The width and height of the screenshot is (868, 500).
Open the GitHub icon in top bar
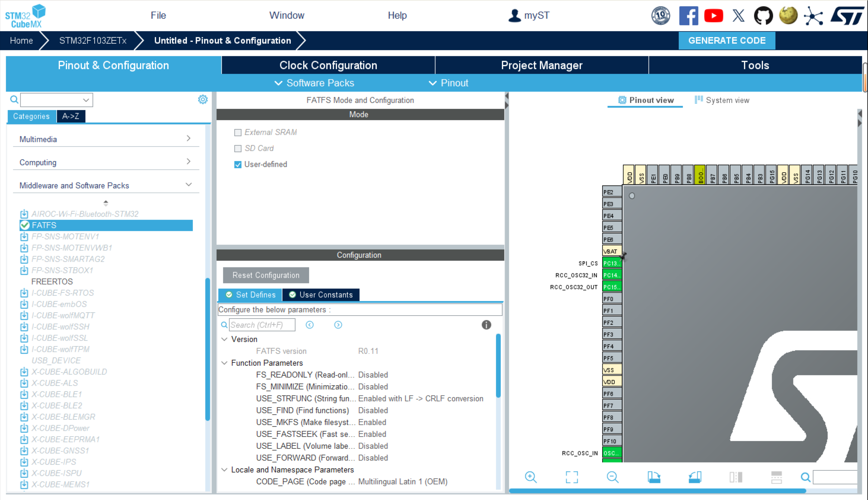(763, 16)
